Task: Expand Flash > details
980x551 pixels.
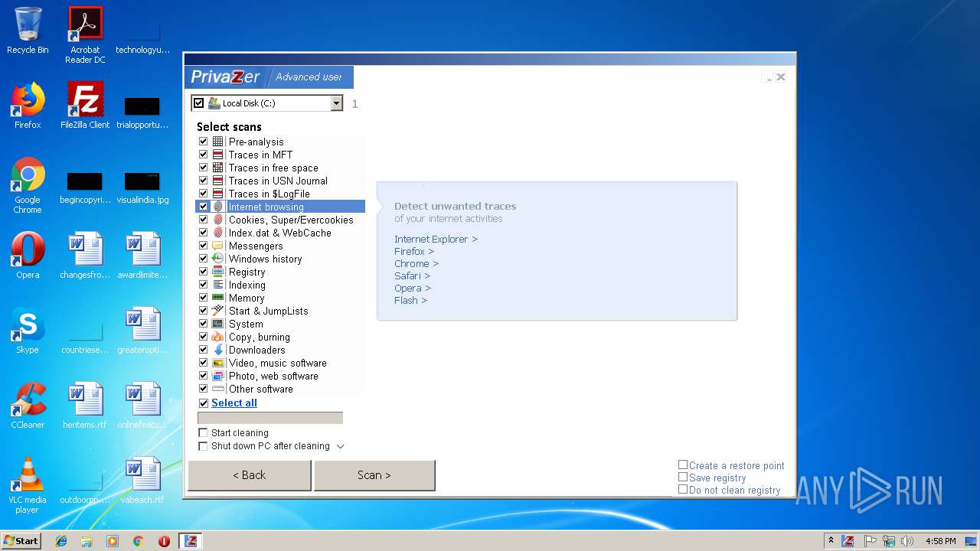Action: tap(410, 300)
